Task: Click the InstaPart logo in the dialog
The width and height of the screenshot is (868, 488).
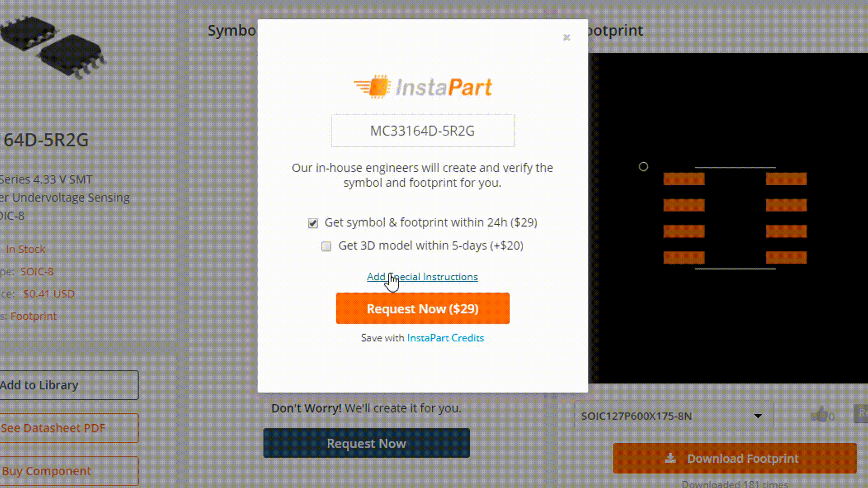Action: [423, 87]
